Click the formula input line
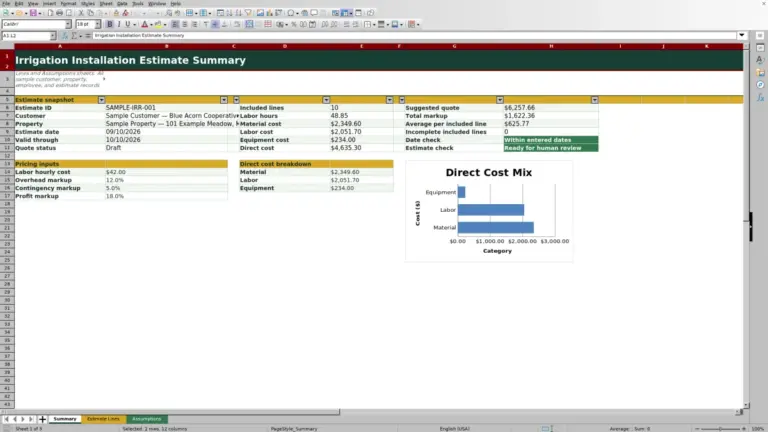 pyautogui.click(x=414, y=36)
